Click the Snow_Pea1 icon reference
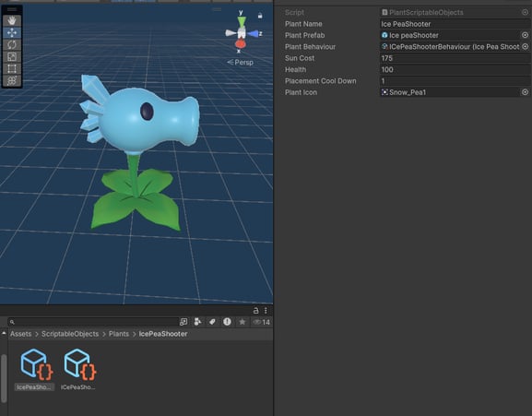 450,92
